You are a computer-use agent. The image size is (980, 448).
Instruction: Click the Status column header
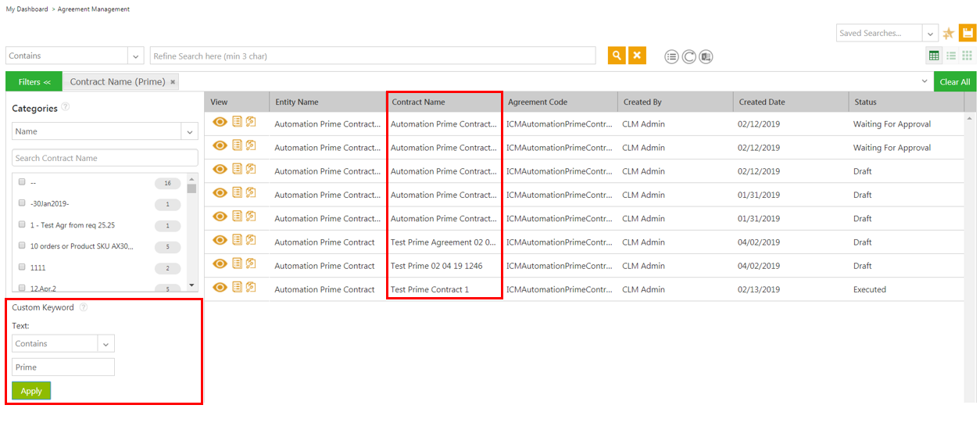tap(865, 102)
